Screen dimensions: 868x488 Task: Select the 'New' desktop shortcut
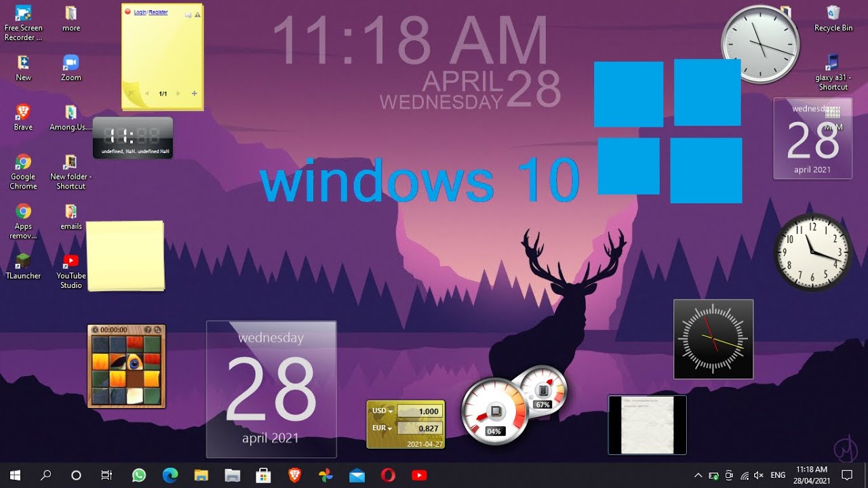(x=23, y=68)
